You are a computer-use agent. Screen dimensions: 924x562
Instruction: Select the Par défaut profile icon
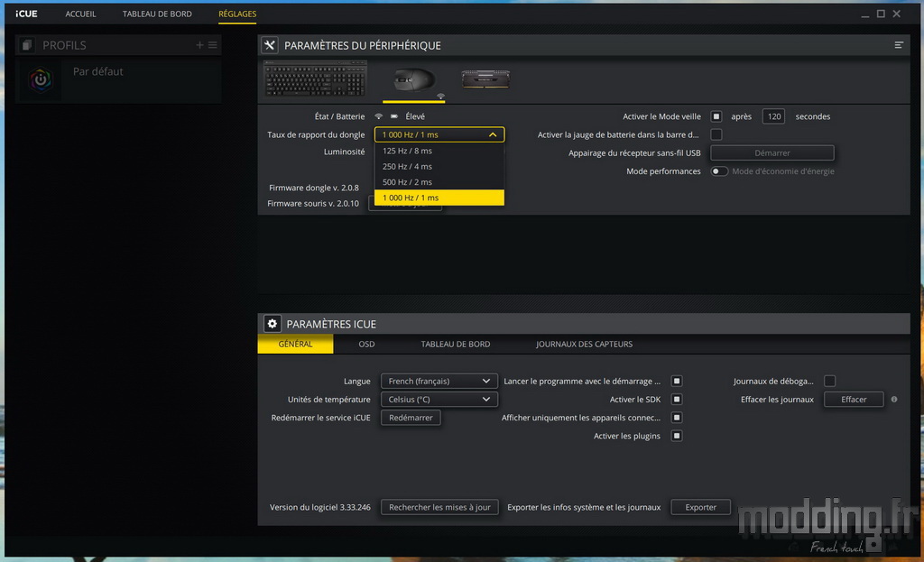[41, 79]
